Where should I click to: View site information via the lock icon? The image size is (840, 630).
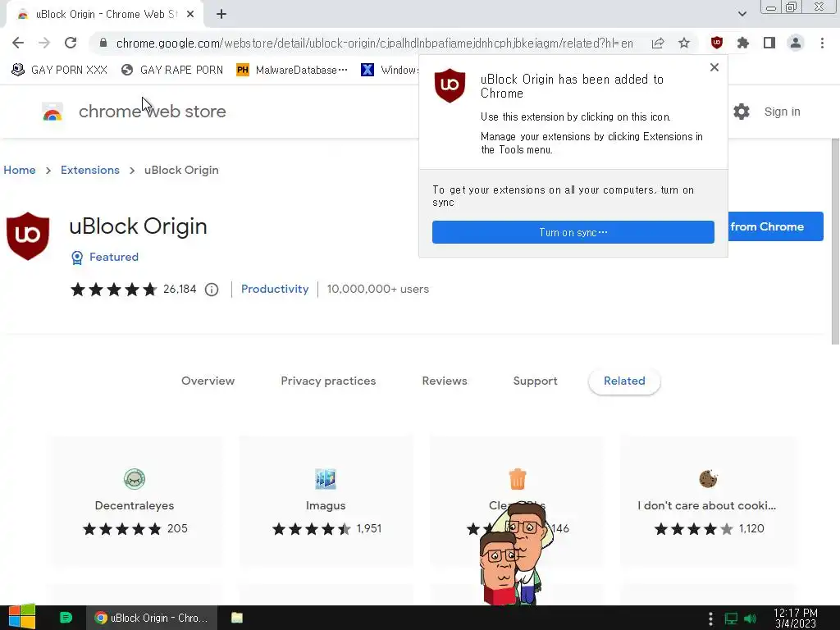pos(103,43)
